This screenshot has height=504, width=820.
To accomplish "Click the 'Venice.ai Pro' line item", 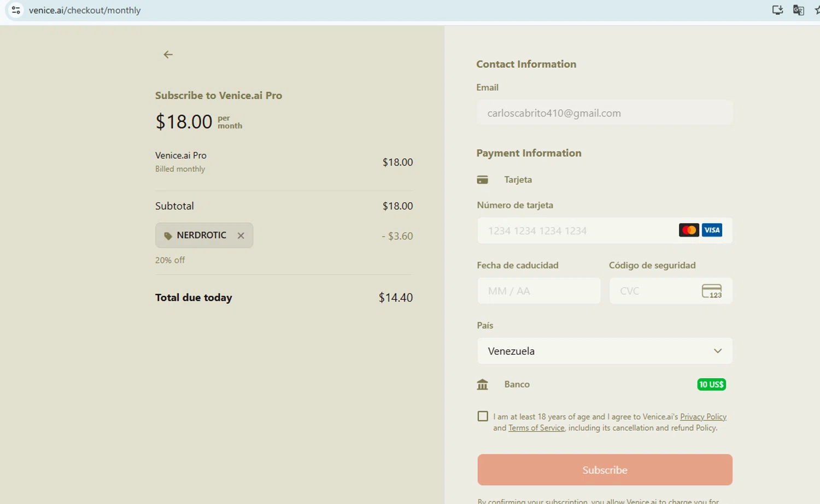I will (x=181, y=155).
